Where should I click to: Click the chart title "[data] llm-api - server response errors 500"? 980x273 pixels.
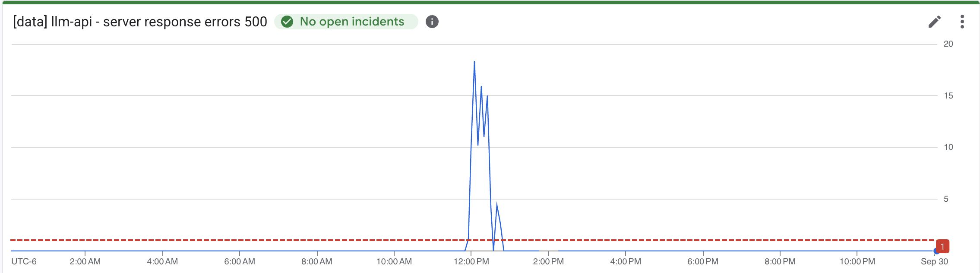[140, 22]
